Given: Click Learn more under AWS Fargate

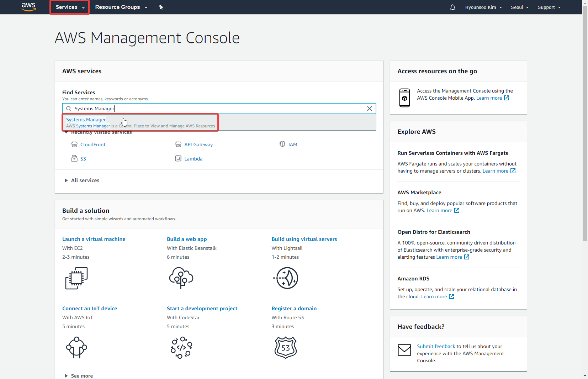Looking at the screenshot, I should click(495, 171).
